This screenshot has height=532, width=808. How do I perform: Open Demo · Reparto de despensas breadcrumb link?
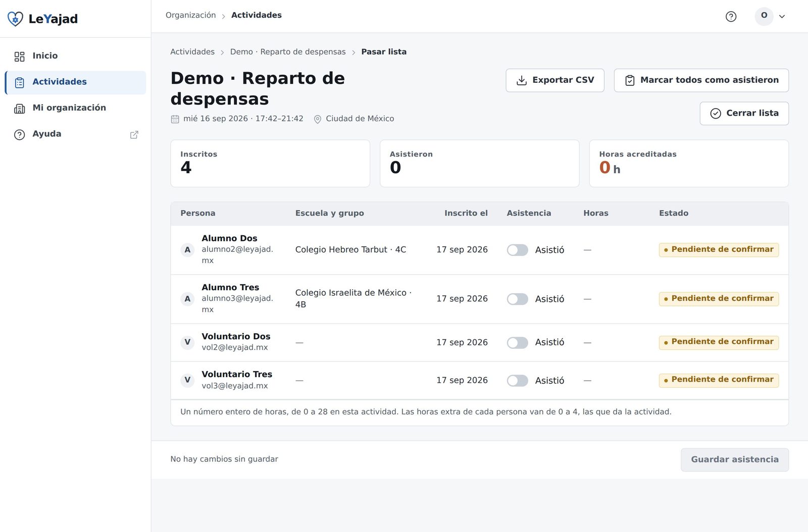coord(288,52)
